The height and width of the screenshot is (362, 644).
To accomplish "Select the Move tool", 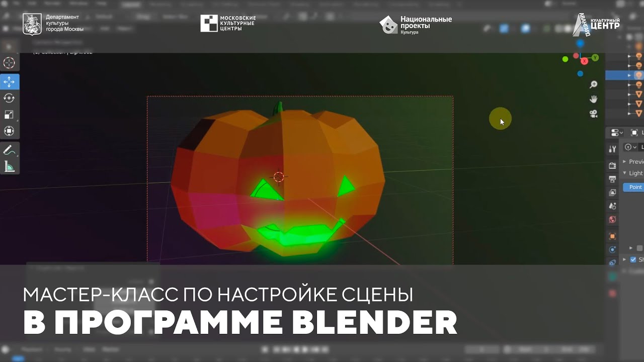I will pos(9,81).
